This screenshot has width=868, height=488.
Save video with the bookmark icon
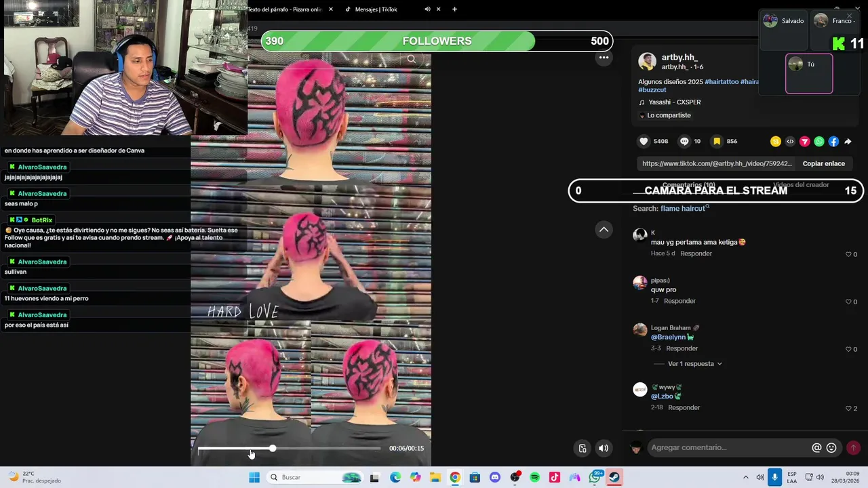pyautogui.click(x=717, y=141)
